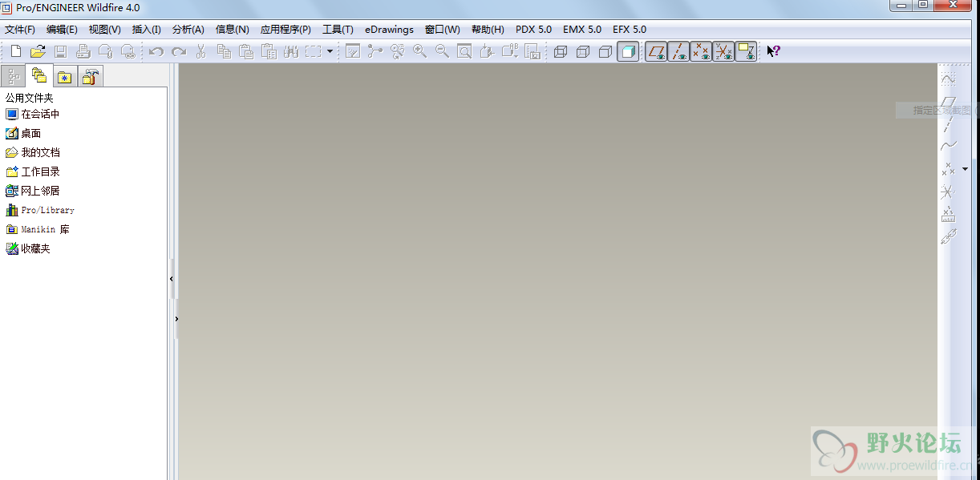The width and height of the screenshot is (980, 480).
Task: Click the Refit view icon
Action: [464, 51]
